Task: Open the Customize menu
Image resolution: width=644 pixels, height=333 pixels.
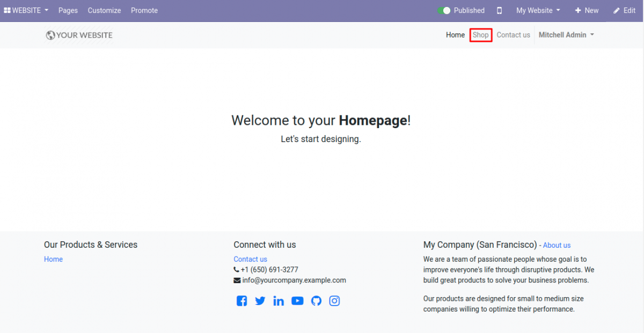Action: click(x=104, y=10)
